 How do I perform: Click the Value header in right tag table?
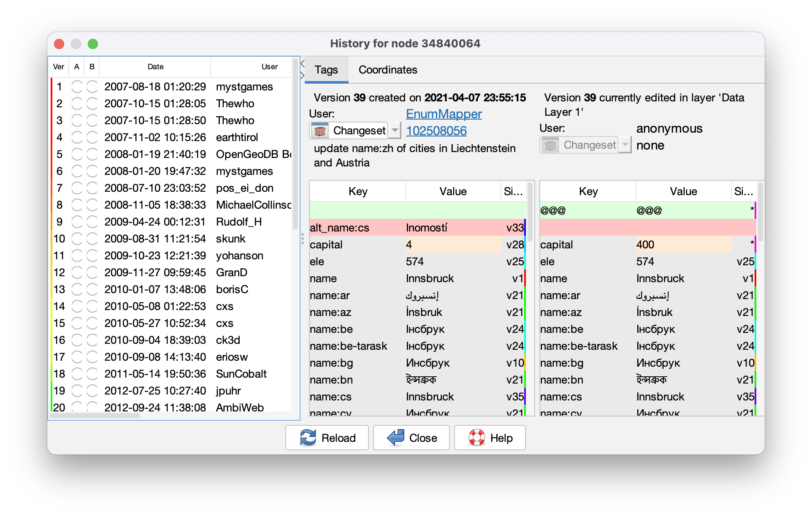click(x=683, y=191)
